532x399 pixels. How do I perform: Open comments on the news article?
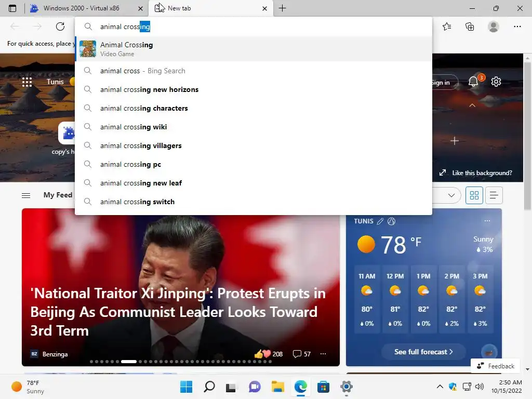(x=302, y=354)
